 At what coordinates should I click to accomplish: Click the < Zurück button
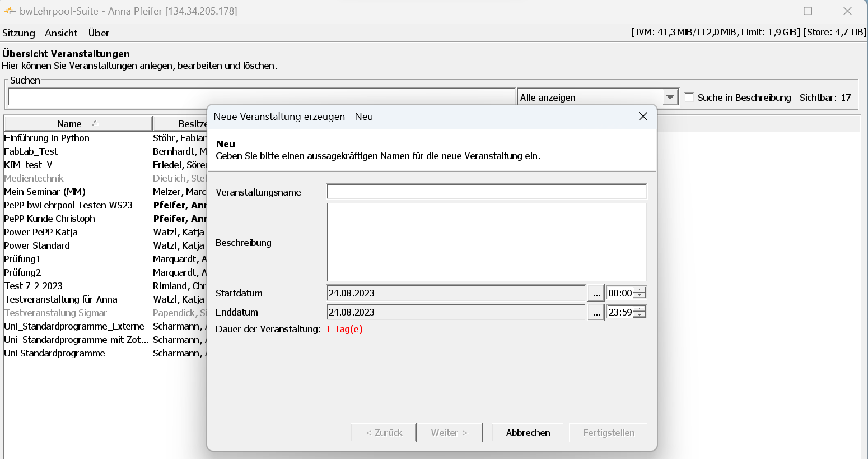tap(384, 433)
